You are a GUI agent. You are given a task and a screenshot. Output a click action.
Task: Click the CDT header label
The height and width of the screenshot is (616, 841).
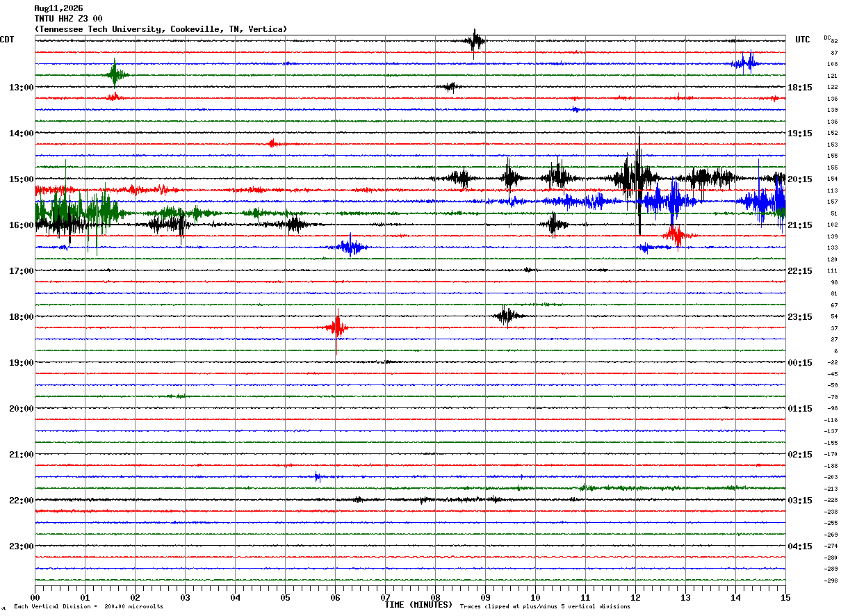[7, 40]
